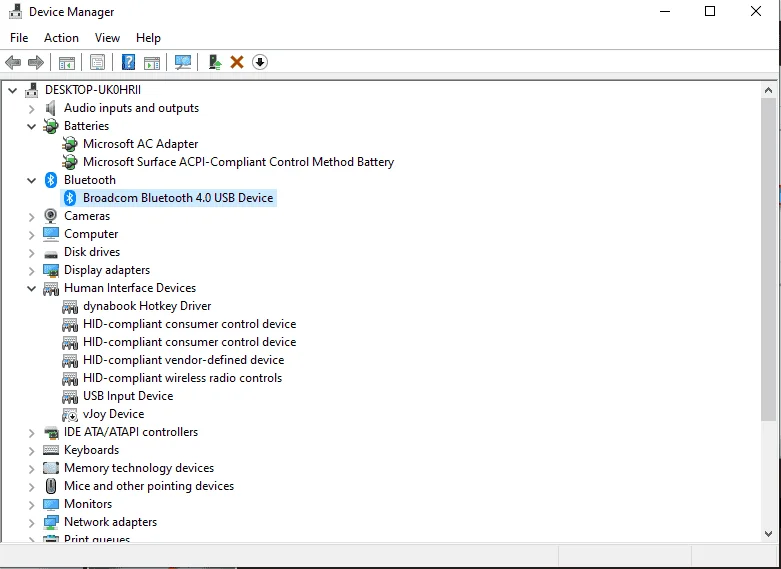Click the Disable device down-arrow icon

pyautogui.click(x=260, y=62)
